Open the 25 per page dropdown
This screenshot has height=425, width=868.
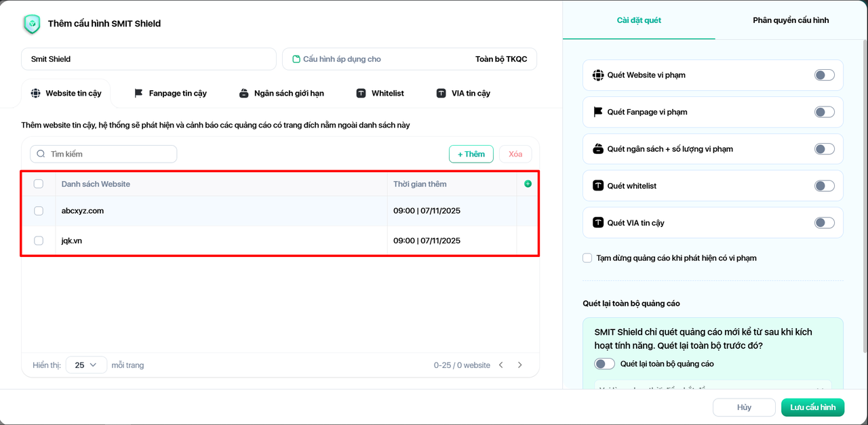86,365
